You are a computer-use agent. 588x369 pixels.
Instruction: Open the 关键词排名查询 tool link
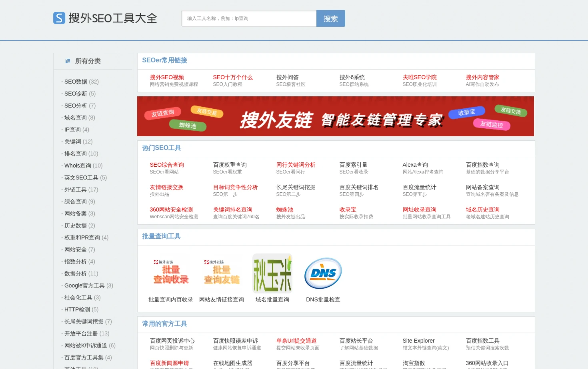click(233, 209)
